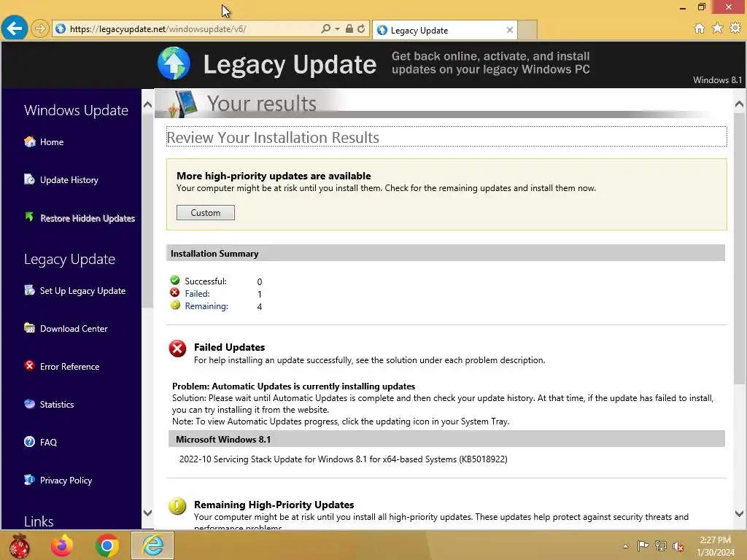Open the Home sidebar link
Image resolution: width=747 pixels, height=560 pixels.
[52, 142]
